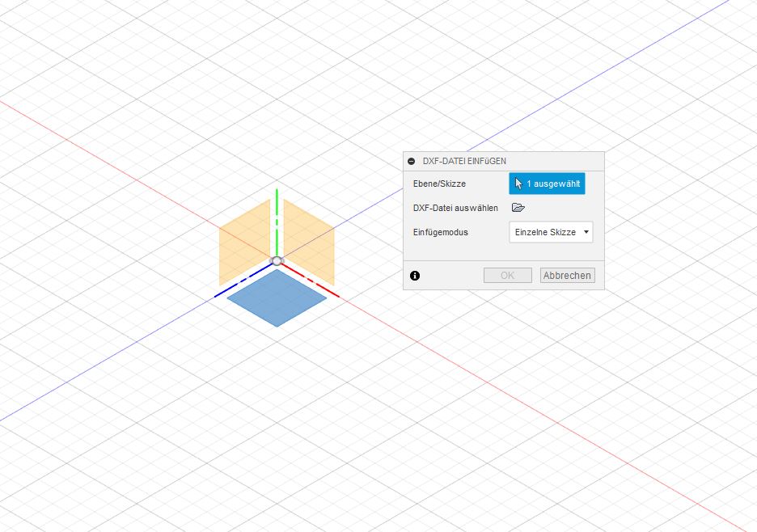Click the '1 ausgewählt' plane selection button
757x532 pixels.
click(547, 184)
